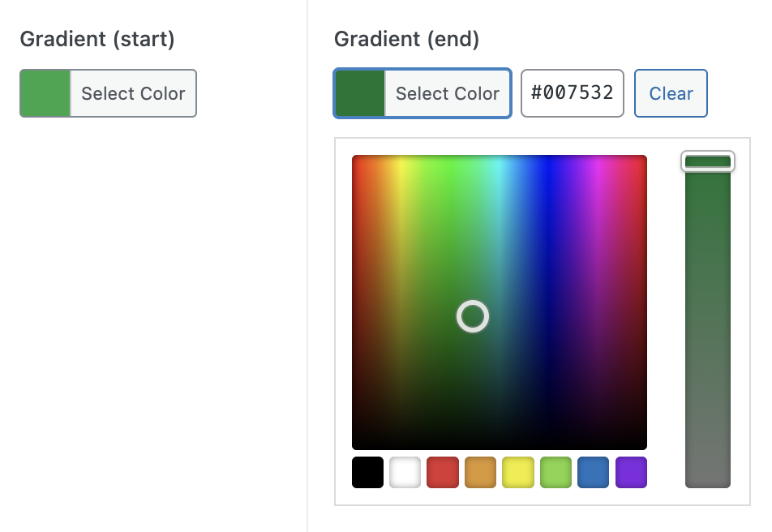Click a dark area near the square's bottom edge
772x532 pixels.
point(500,438)
